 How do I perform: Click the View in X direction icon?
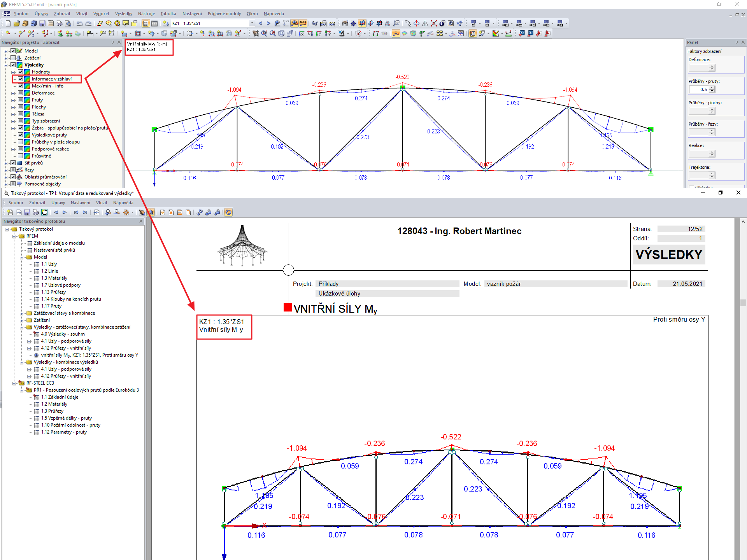pyautogui.click(x=301, y=33)
